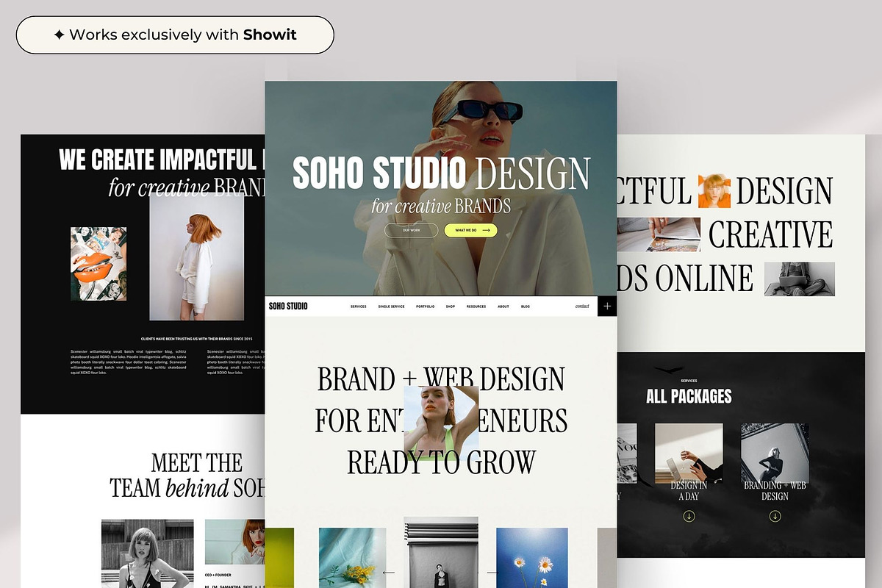Open the plus menu icon in navigation bar
The height and width of the screenshot is (588, 882).
pos(607,306)
